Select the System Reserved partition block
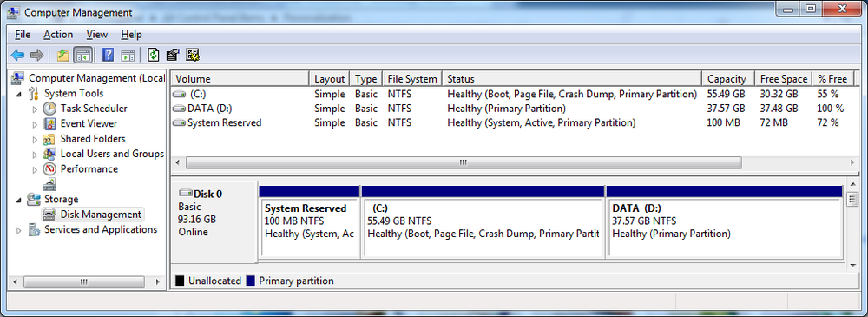Viewport: 868px width, 317px height. coord(309,221)
